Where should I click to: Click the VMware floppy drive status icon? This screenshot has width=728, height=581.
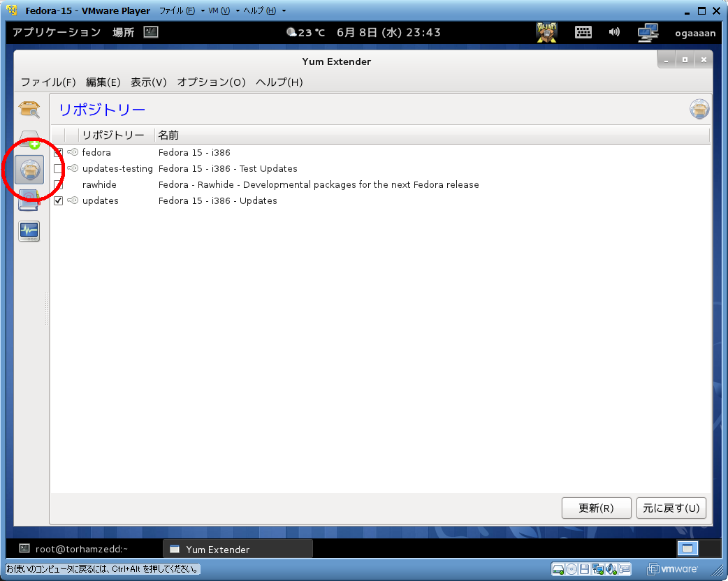click(x=585, y=569)
